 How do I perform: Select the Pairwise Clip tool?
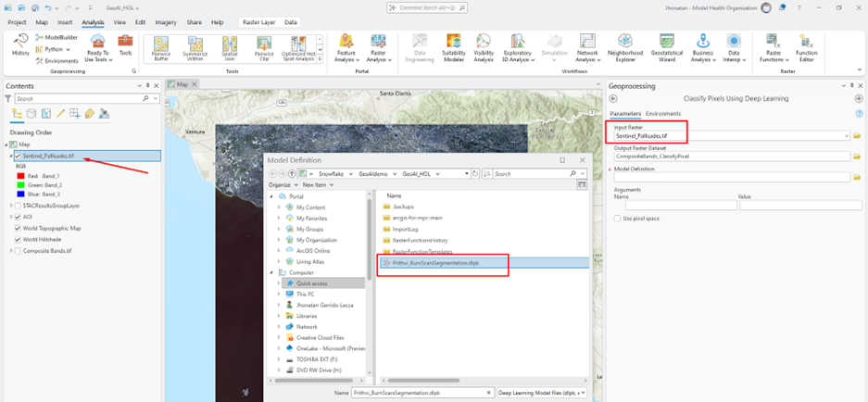pyautogui.click(x=263, y=49)
